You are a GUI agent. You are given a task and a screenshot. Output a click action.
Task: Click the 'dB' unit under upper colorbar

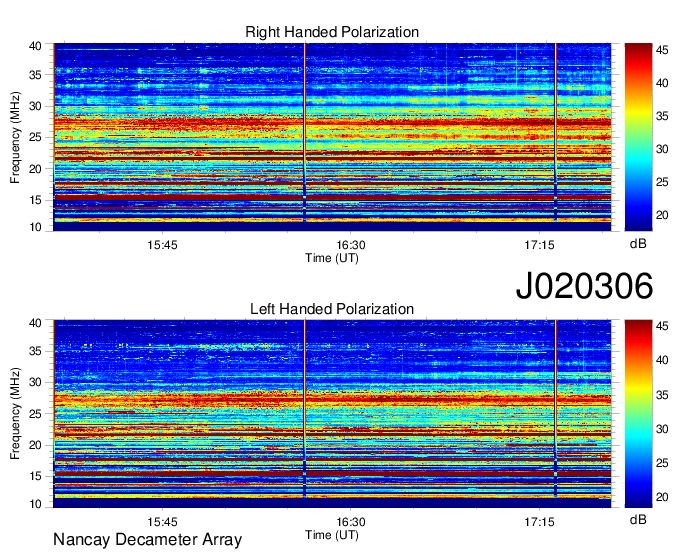[x=638, y=244]
